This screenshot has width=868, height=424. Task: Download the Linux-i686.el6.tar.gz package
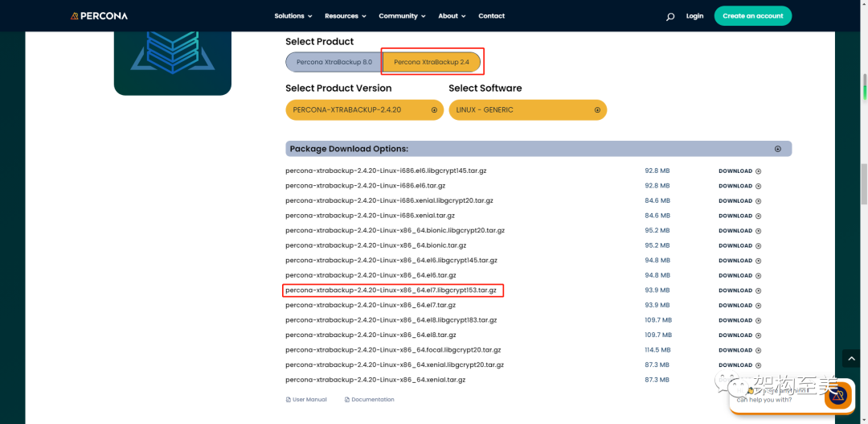pos(739,186)
